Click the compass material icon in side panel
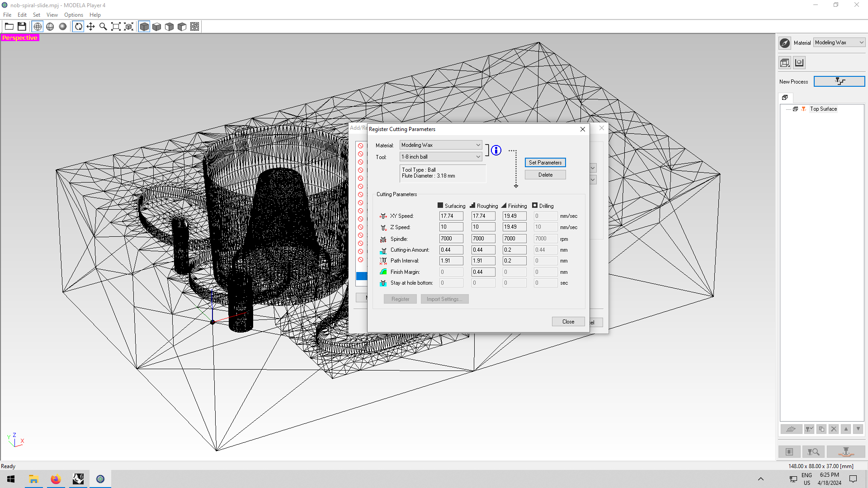Image resolution: width=868 pixels, height=488 pixels. (x=785, y=43)
